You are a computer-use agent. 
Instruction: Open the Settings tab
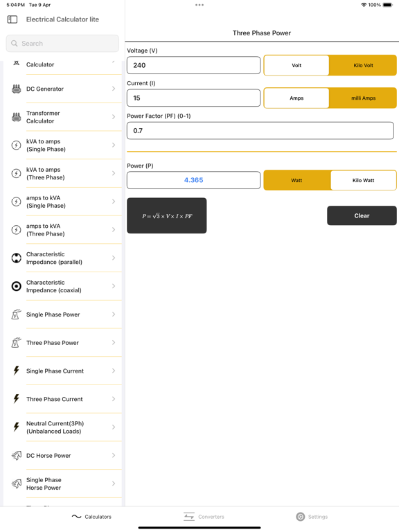(x=312, y=516)
